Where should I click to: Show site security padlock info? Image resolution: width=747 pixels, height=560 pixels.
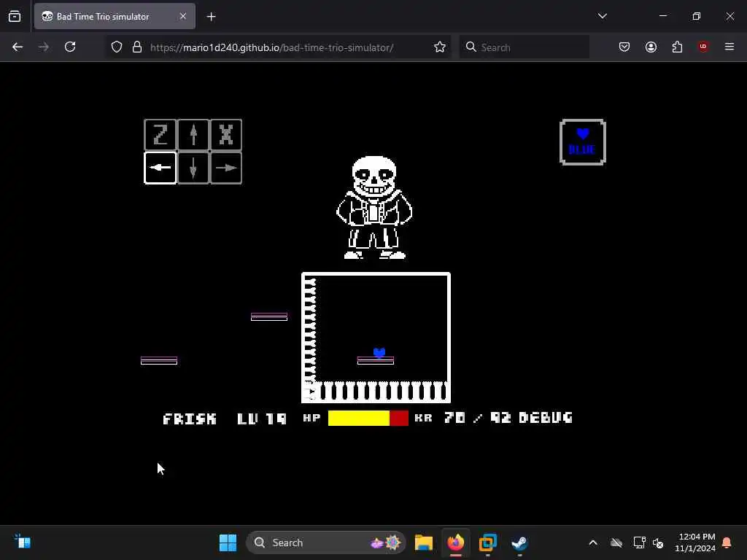point(137,47)
